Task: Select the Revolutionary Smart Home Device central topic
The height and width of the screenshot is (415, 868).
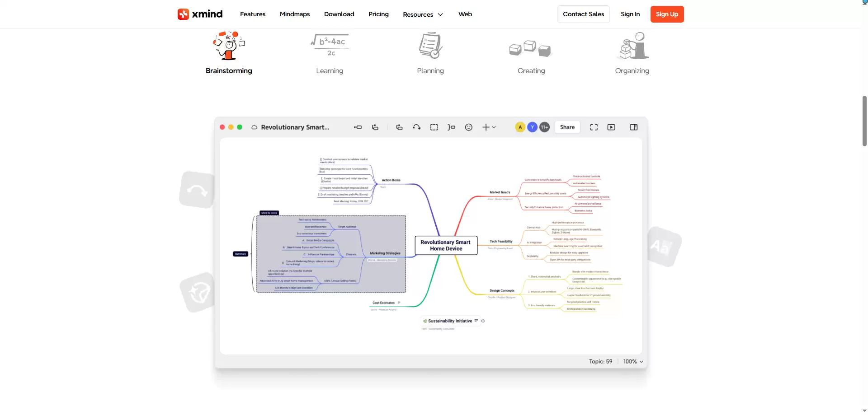Action: pos(446,245)
